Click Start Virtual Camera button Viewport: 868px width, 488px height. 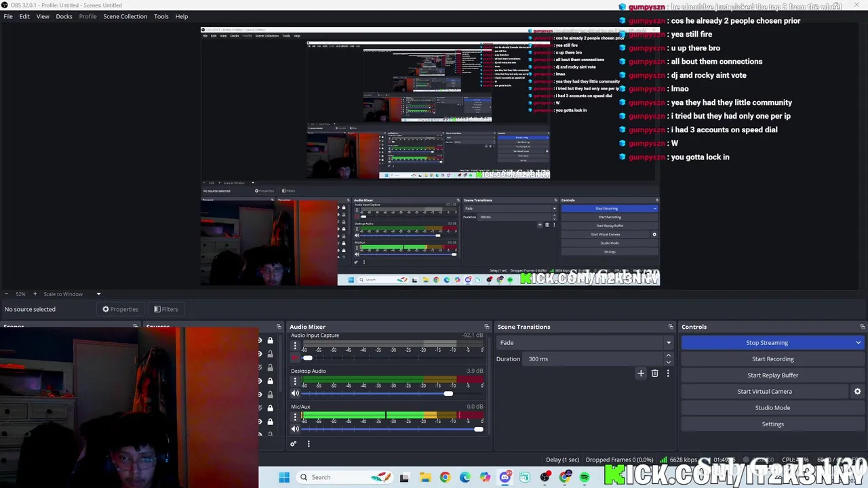tap(764, 392)
